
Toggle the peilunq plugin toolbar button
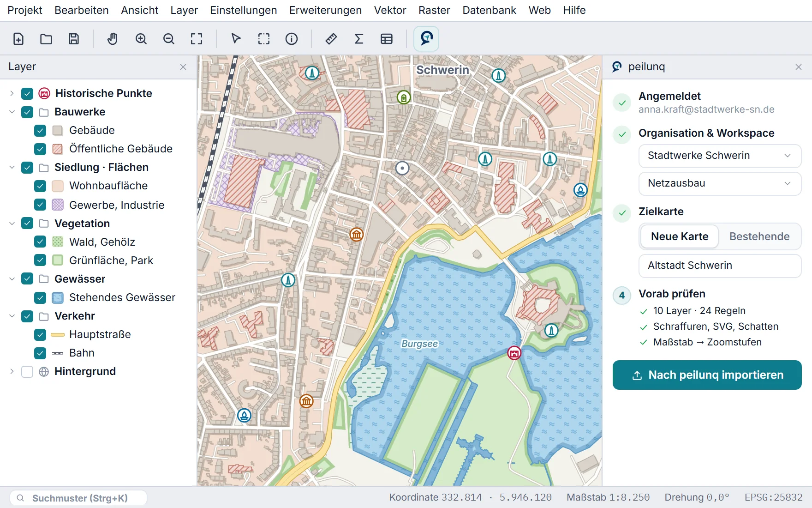pos(426,39)
